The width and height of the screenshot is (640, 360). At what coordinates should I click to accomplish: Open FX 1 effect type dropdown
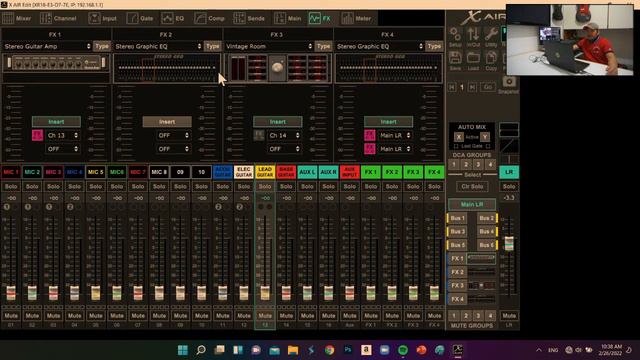[47, 46]
